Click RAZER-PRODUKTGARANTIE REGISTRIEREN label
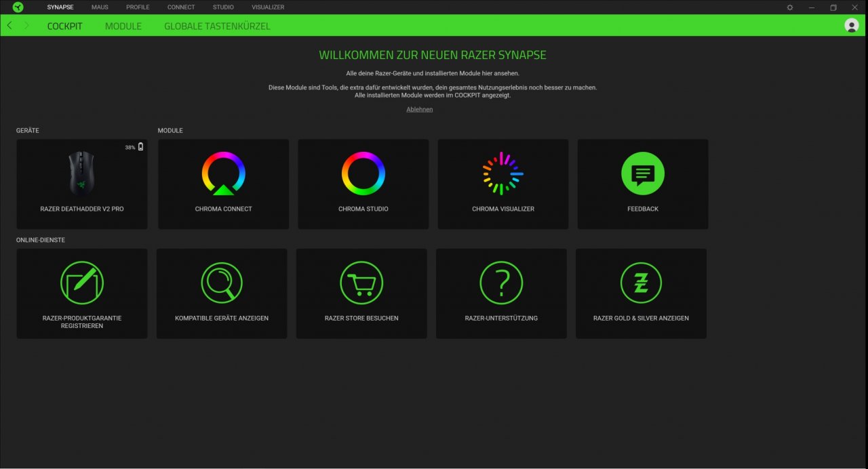868x469 pixels. pos(82,322)
